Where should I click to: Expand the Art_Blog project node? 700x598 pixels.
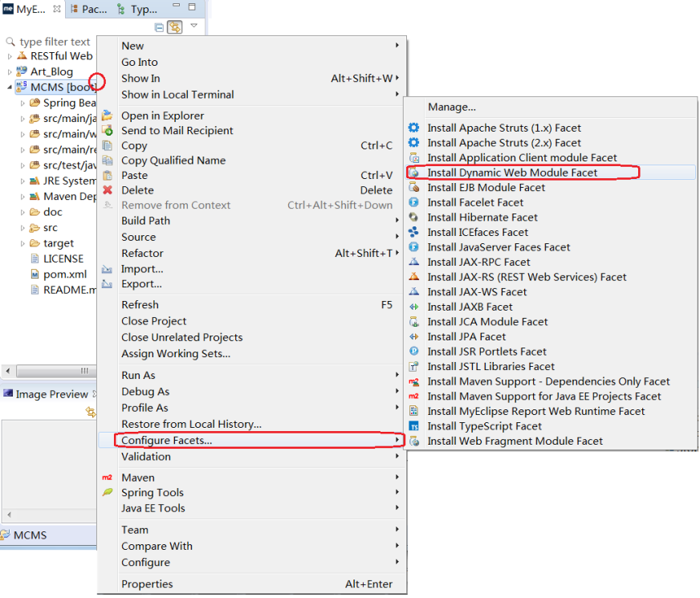click(x=10, y=72)
